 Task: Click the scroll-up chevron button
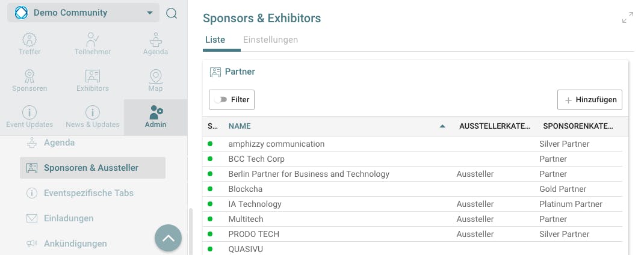click(x=168, y=238)
